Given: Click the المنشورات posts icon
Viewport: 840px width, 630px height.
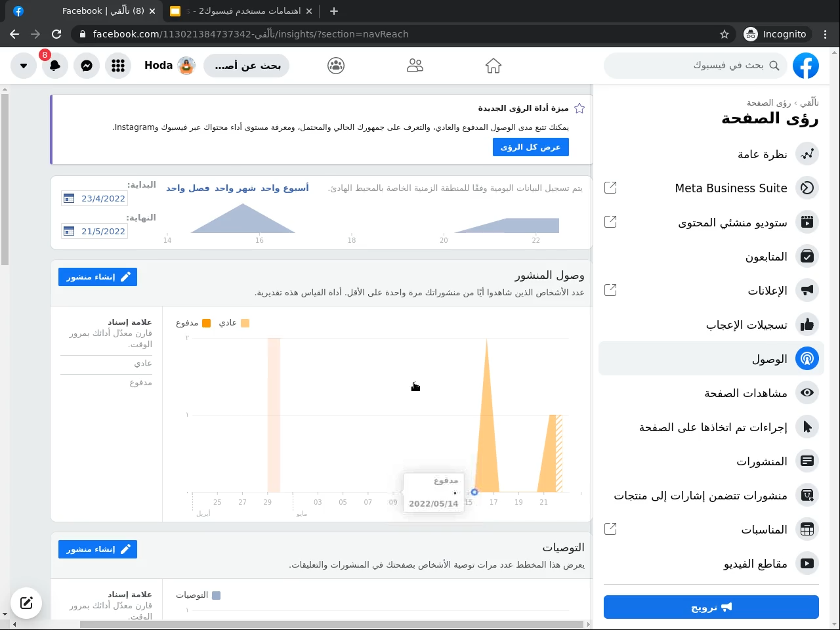Looking at the screenshot, I should click(807, 461).
